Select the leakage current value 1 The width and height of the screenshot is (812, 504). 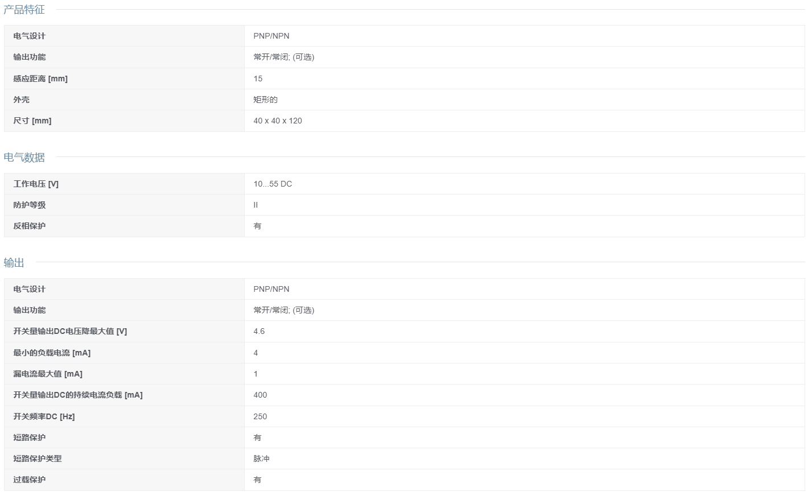point(255,374)
